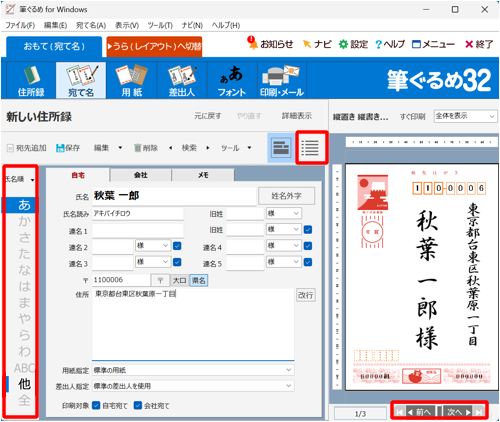
Task: Toggle the 連名1 print checkbox
Action: [308, 230]
